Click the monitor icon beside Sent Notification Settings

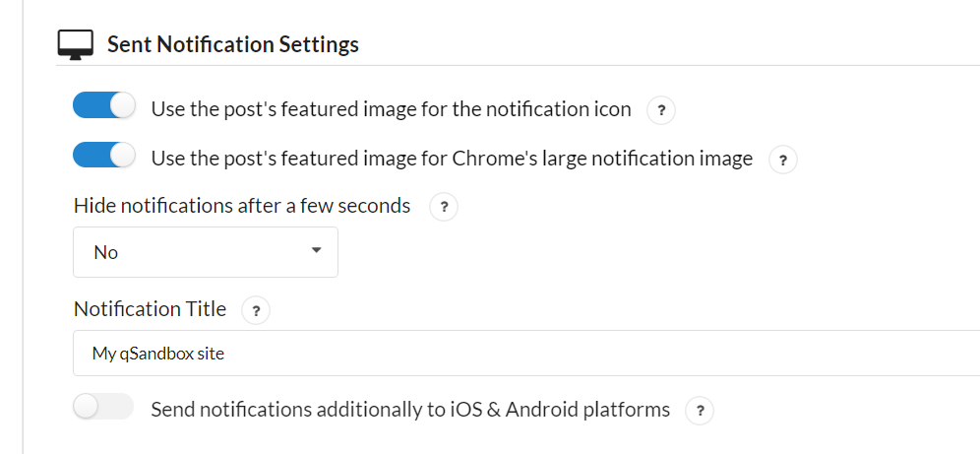click(76, 44)
